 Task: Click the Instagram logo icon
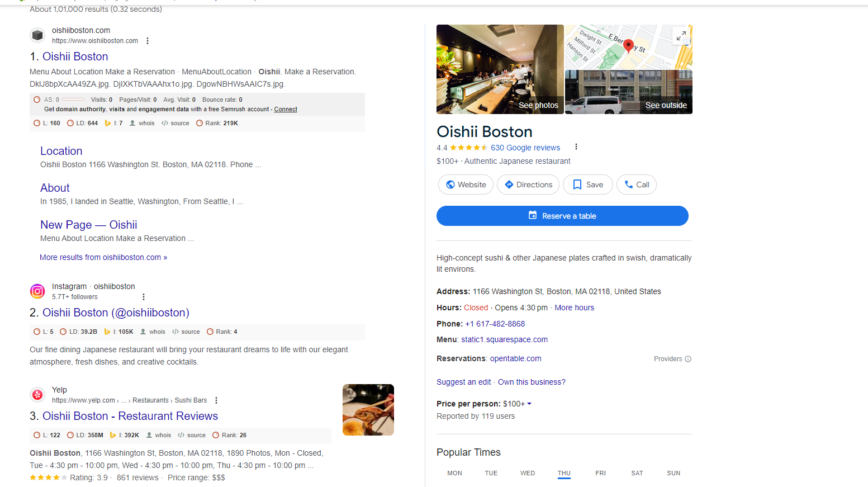[37, 291]
